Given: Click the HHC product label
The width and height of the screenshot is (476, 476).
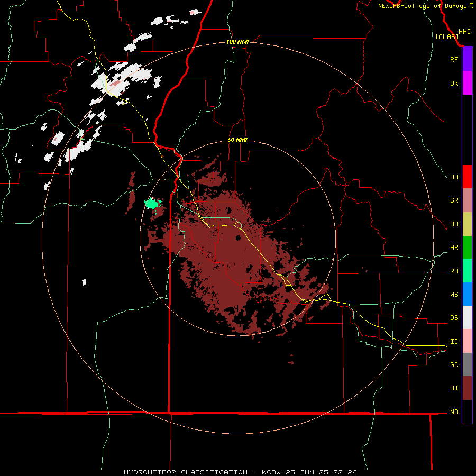Looking at the screenshot, I should (x=464, y=32).
